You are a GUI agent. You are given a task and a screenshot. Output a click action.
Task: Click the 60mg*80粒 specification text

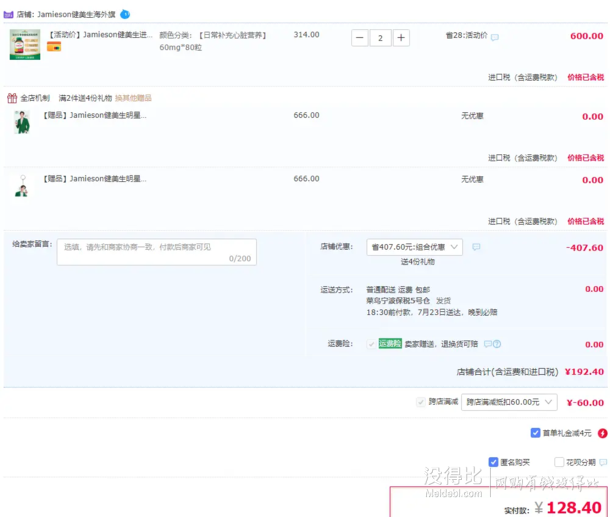(181, 47)
